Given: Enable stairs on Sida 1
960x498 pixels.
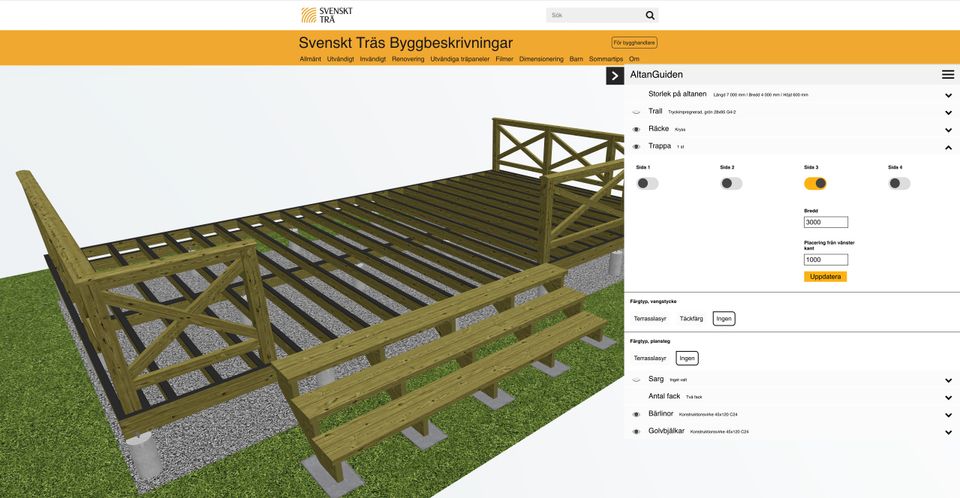Looking at the screenshot, I should point(647,183).
